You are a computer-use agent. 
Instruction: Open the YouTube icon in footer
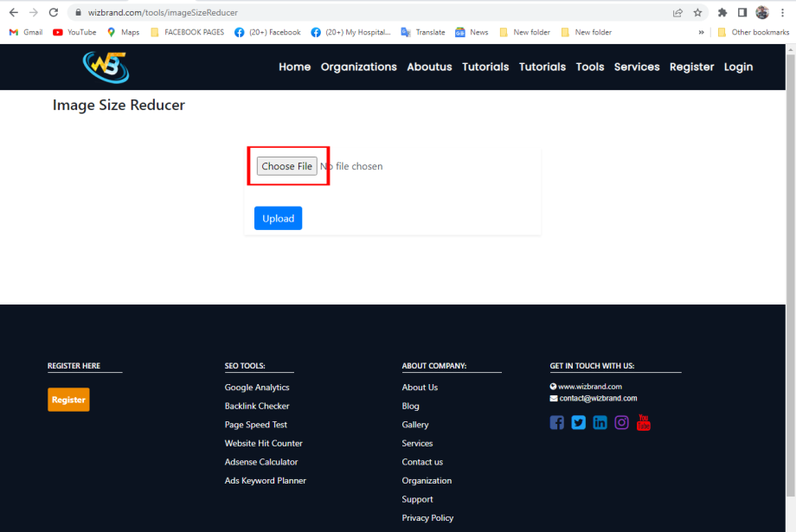pos(643,422)
